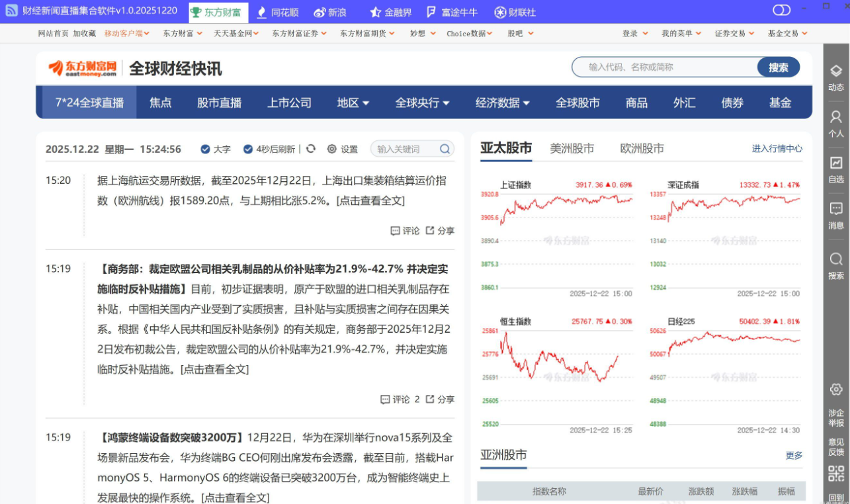Open 涉企举报 gear icon in sidebar
Image resolution: width=850 pixels, height=504 pixels.
pyautogui.click(x=835, y=390)
